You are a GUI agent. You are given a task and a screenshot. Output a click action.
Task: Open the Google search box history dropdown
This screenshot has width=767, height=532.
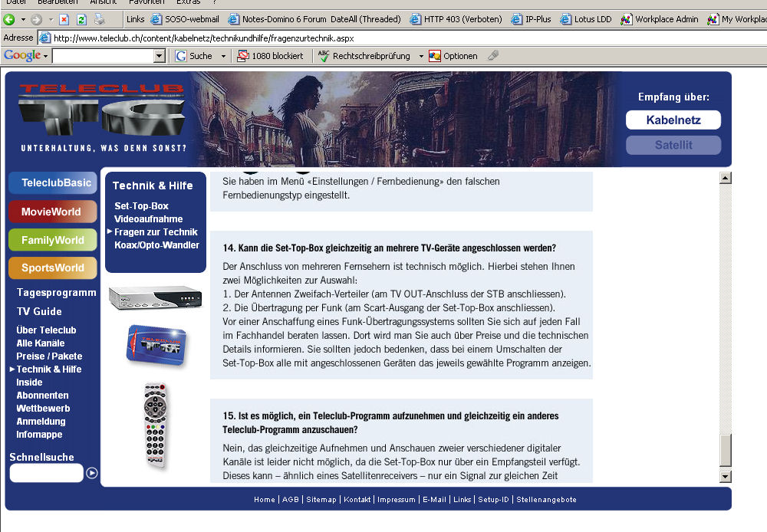(160, 56)
